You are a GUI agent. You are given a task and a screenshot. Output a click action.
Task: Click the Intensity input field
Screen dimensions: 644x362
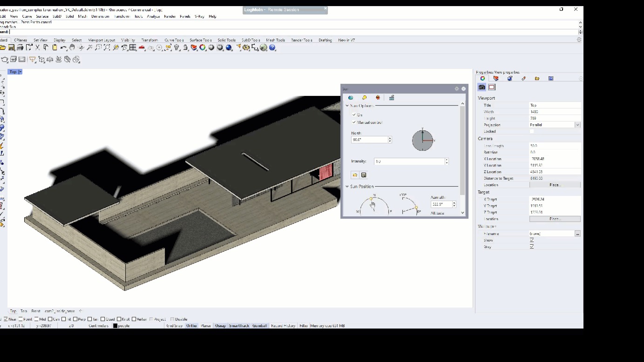(409, 161)
